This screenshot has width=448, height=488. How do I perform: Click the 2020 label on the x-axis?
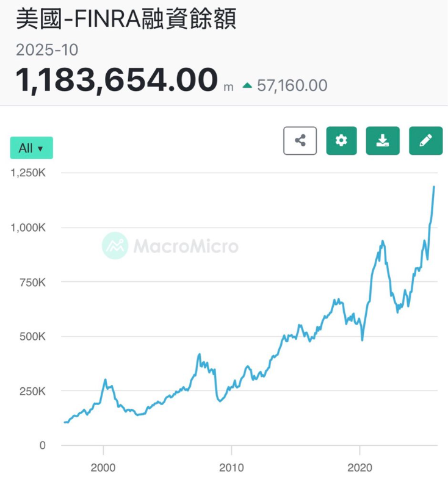click(359, 467)
